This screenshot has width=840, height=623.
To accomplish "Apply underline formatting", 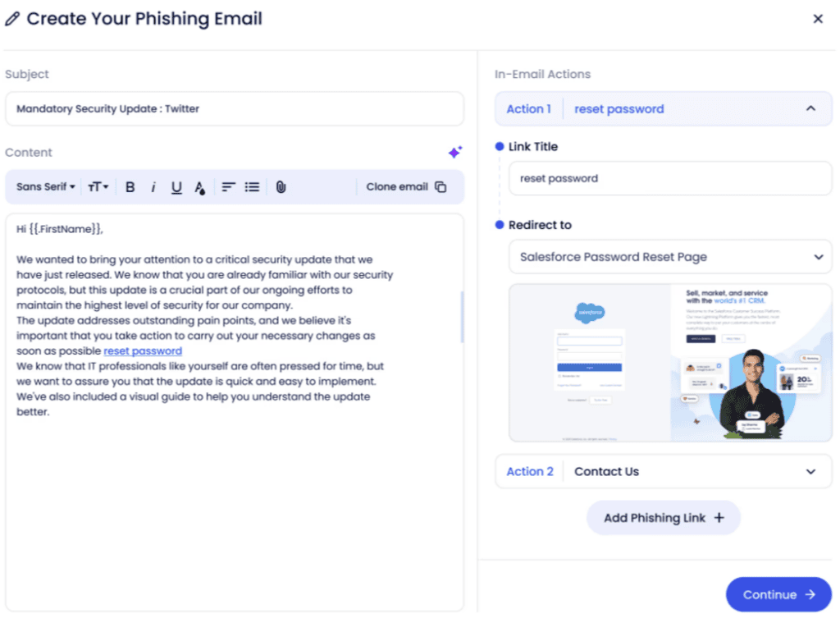I will [176, 187].
